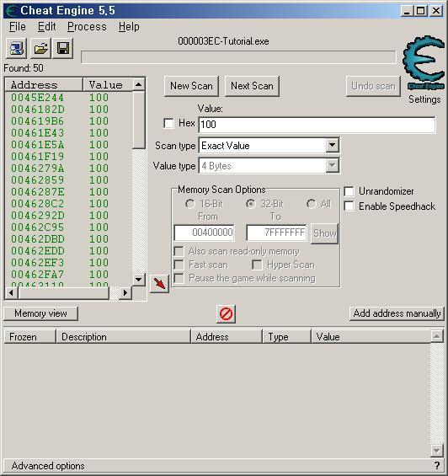Open the process list computer icon
The height and width of the screenshot is (476, 448).
pyautogui.click(x=16, y=48)
